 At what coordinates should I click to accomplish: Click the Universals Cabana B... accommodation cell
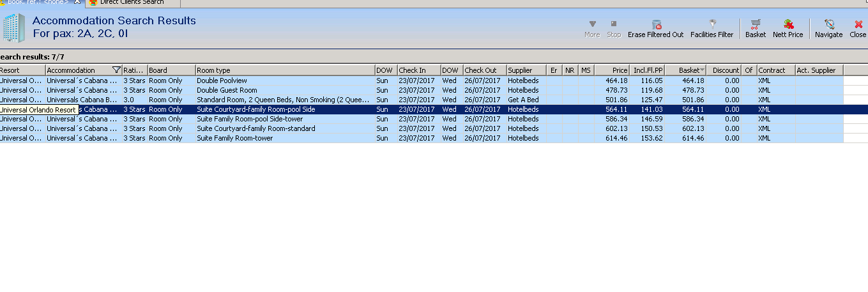point(84,100)
